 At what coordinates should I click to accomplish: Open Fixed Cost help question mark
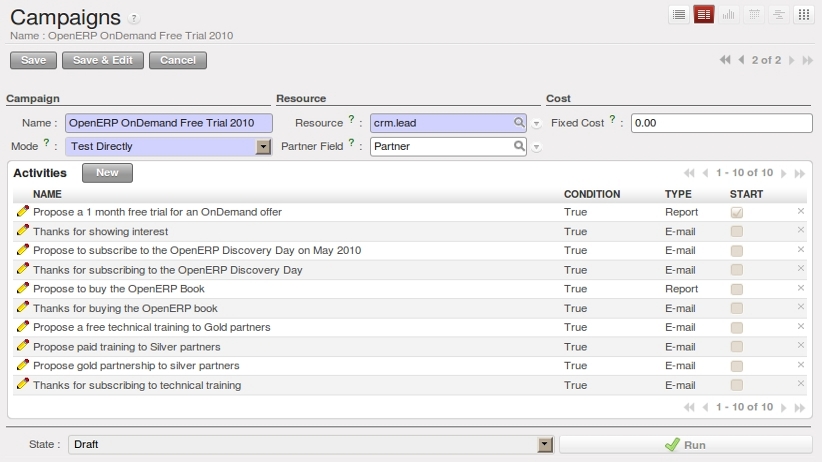(x=612, y=120)
